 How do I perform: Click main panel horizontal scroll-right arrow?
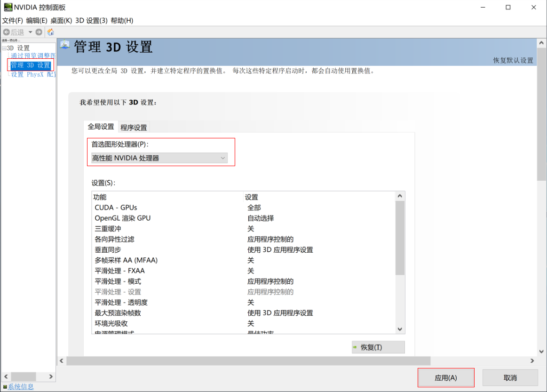[x=532, y=360]
